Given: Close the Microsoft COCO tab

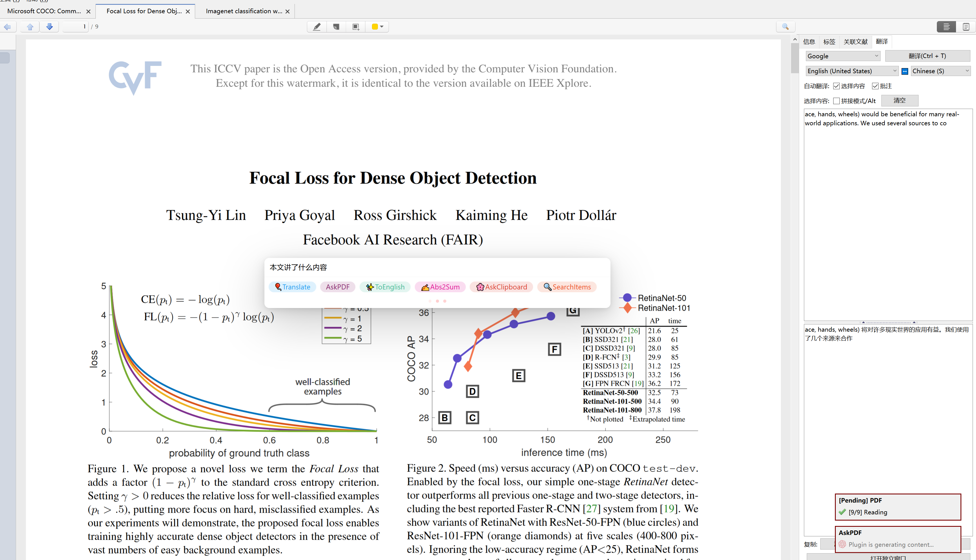Looking at the screenshot, I should pos(88,12).
